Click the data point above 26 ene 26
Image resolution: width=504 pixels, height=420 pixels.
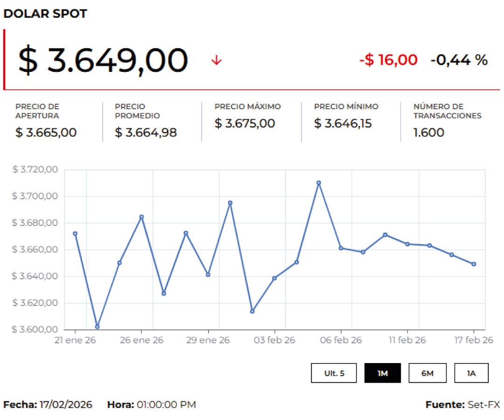(x=141, y=217)
